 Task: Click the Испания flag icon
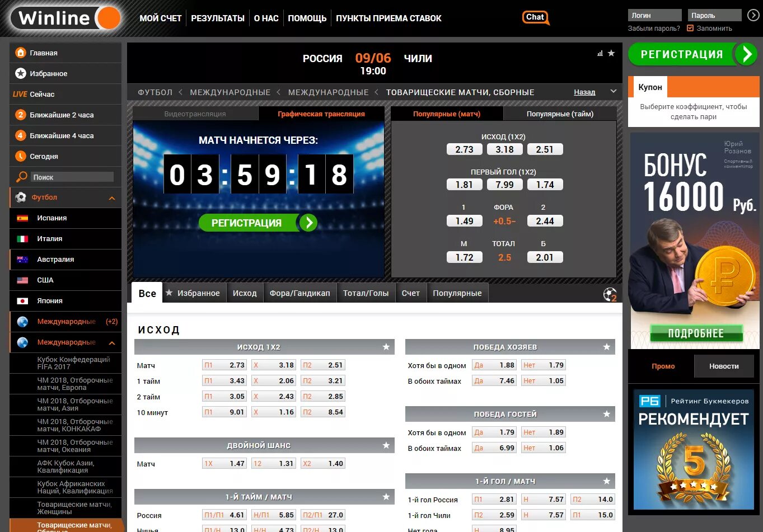[22, 218]
